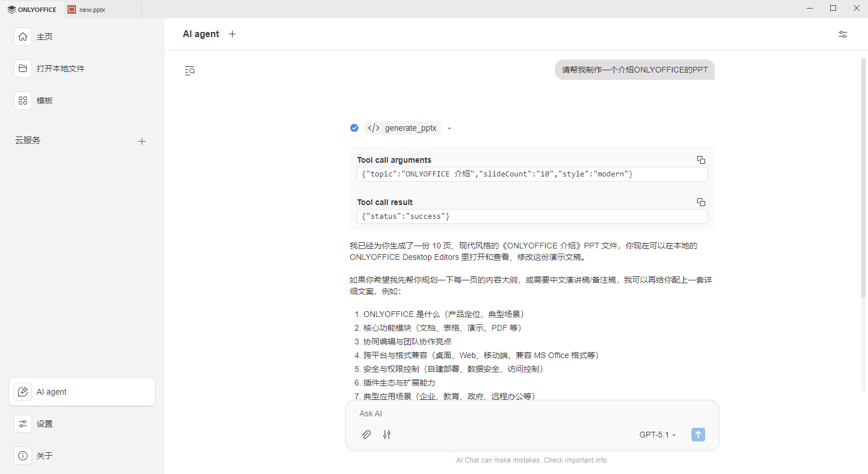Viewport: 868px width, 474px height.
Task: Open model parameter sliders beside paperclip
Action: 387,435
